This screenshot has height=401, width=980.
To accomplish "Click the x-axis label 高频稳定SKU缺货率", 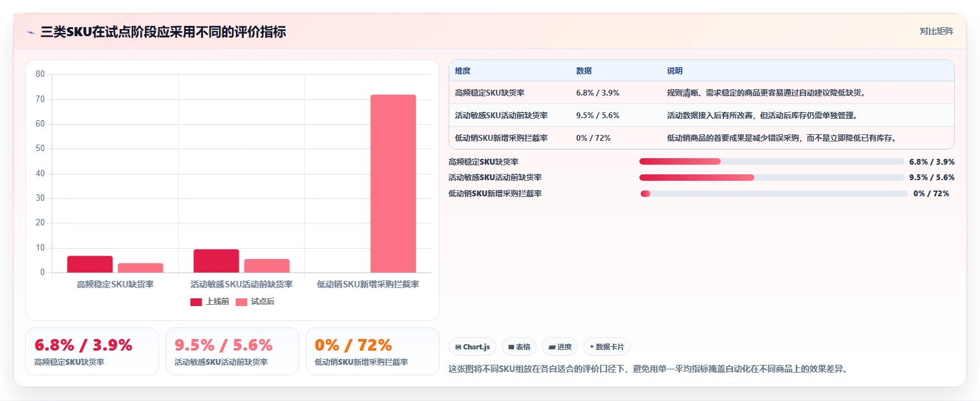I will coord(115,284).
